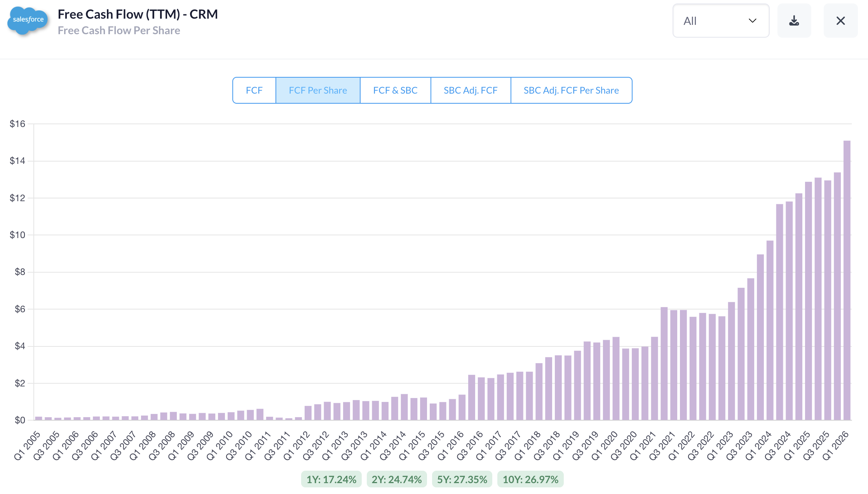This screenshot has width=868, height=494.
Task: Open the FCF & SBC tab
Action: click(x=395, y=90)
